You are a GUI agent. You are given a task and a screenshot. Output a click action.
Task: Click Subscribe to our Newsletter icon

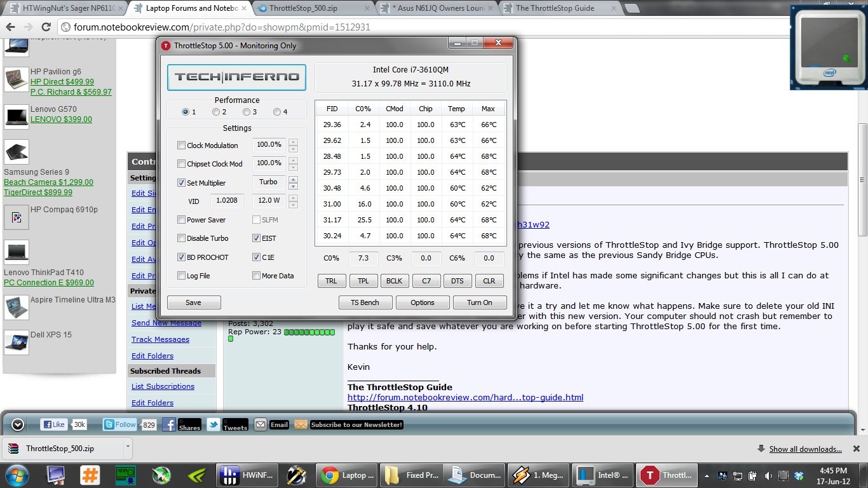click(x=301, y=424)
